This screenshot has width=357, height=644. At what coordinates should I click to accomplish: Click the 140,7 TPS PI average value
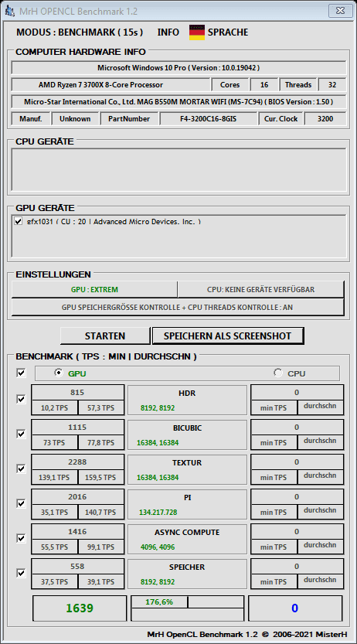[100, 513]
